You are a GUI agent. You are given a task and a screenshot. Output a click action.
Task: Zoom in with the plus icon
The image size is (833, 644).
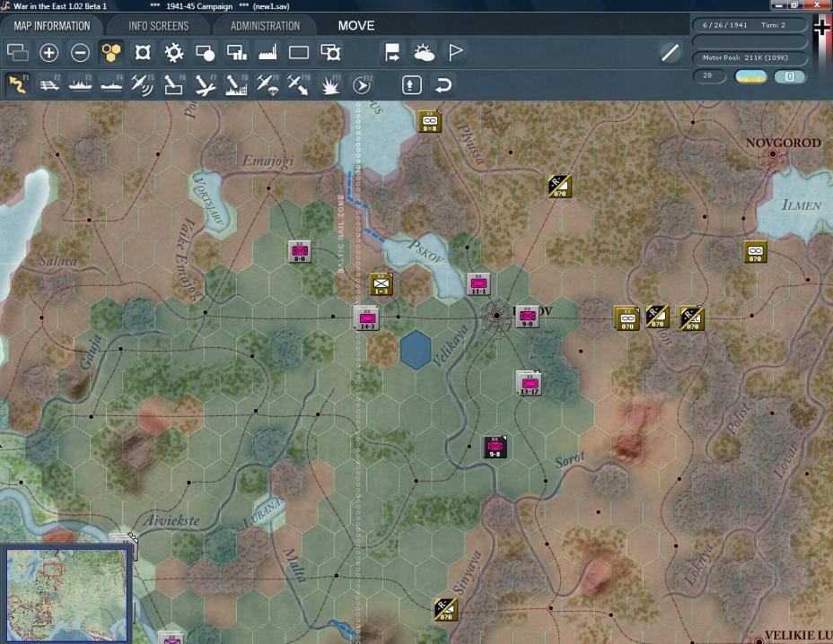[x=48, y=53]
